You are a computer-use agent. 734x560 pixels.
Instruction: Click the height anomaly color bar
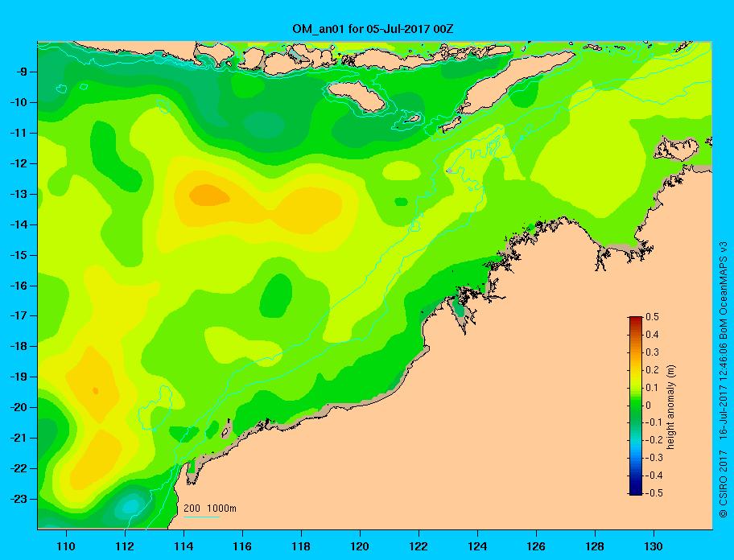pyautogui.click(x=636, y=406)
